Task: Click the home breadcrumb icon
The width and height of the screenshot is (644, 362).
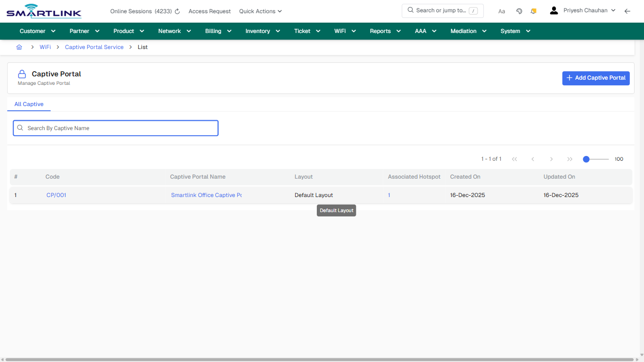Action: (19, 47)
